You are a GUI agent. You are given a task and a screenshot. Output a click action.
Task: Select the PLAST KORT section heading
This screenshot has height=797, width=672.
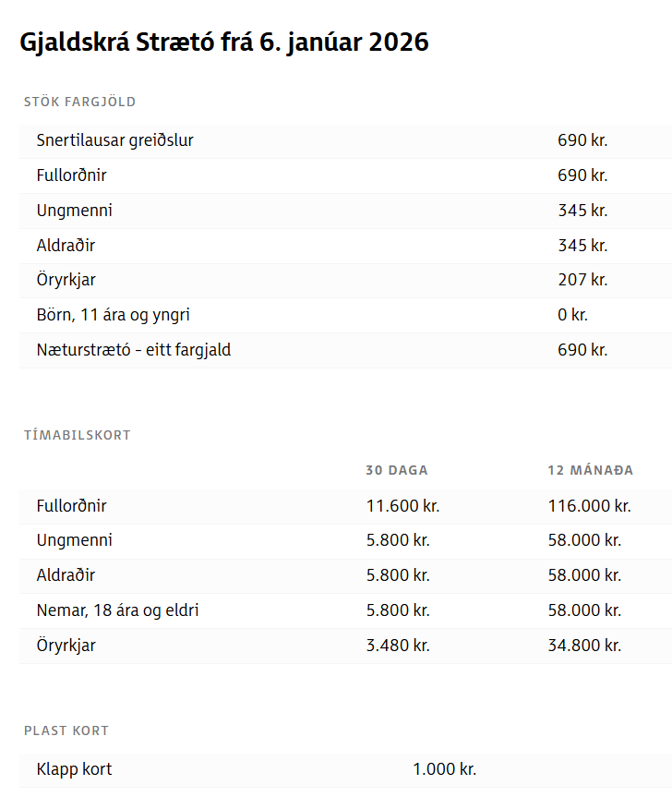point(66,731)
